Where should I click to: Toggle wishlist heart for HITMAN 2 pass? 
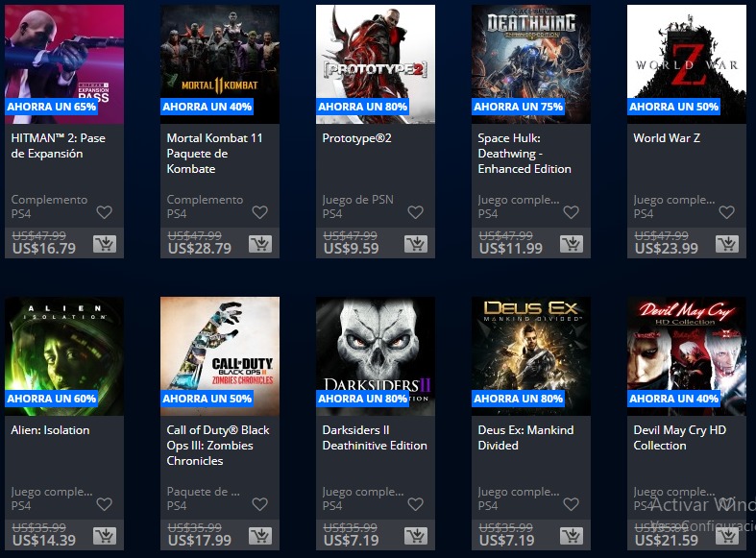point(104,212)
